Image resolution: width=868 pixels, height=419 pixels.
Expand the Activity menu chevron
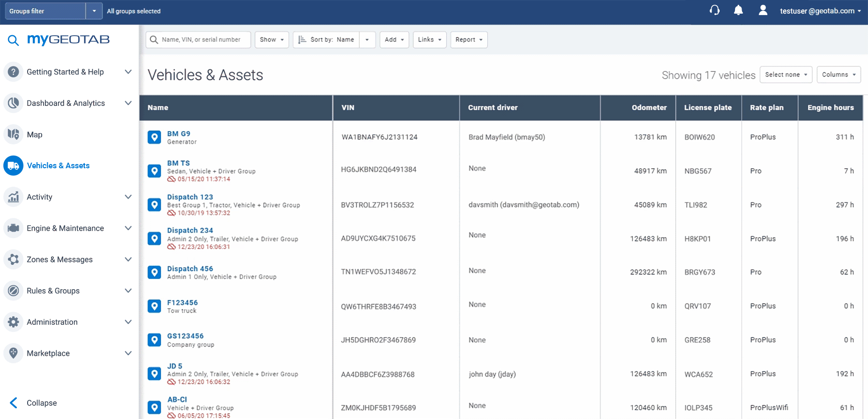point(128,197)
